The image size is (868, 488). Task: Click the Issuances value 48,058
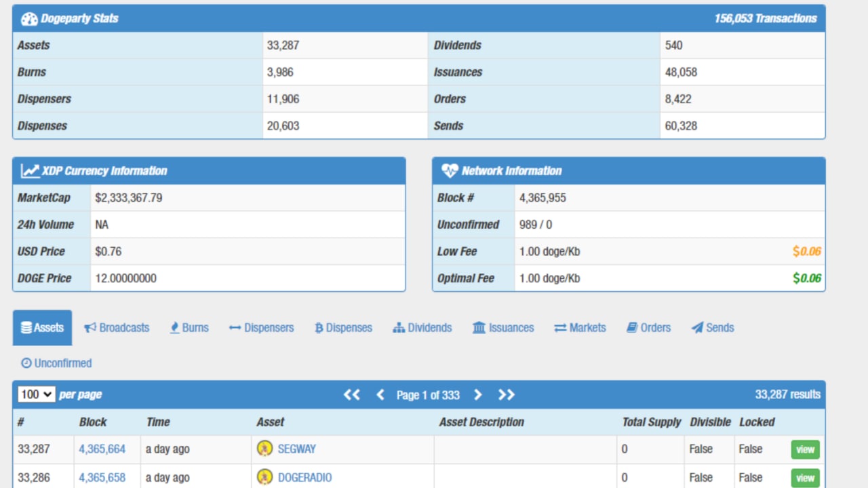[x=681, y=72]
